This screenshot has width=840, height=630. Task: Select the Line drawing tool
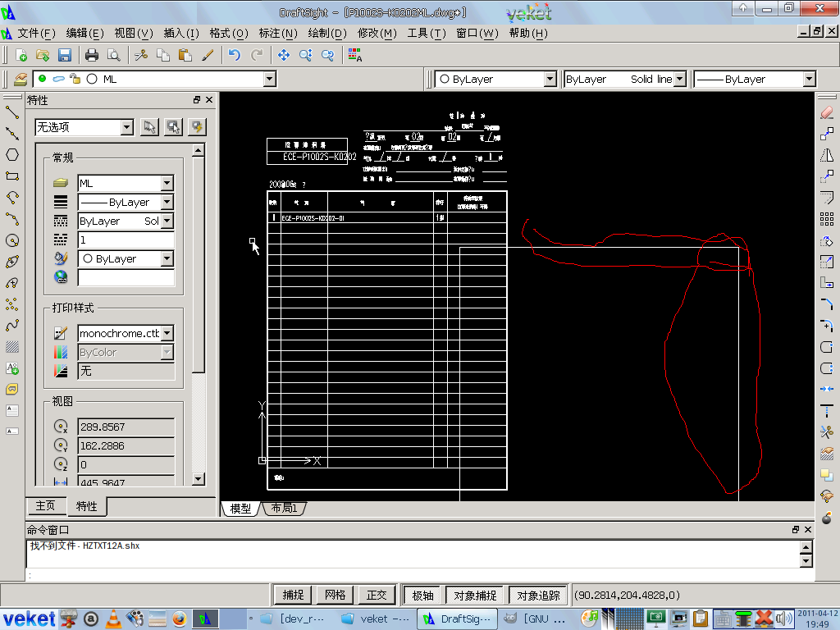[x=12, y=112]
